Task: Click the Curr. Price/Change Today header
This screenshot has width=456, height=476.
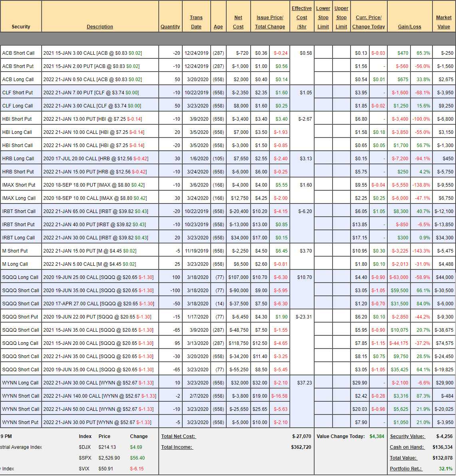Action: click(368, 22)
